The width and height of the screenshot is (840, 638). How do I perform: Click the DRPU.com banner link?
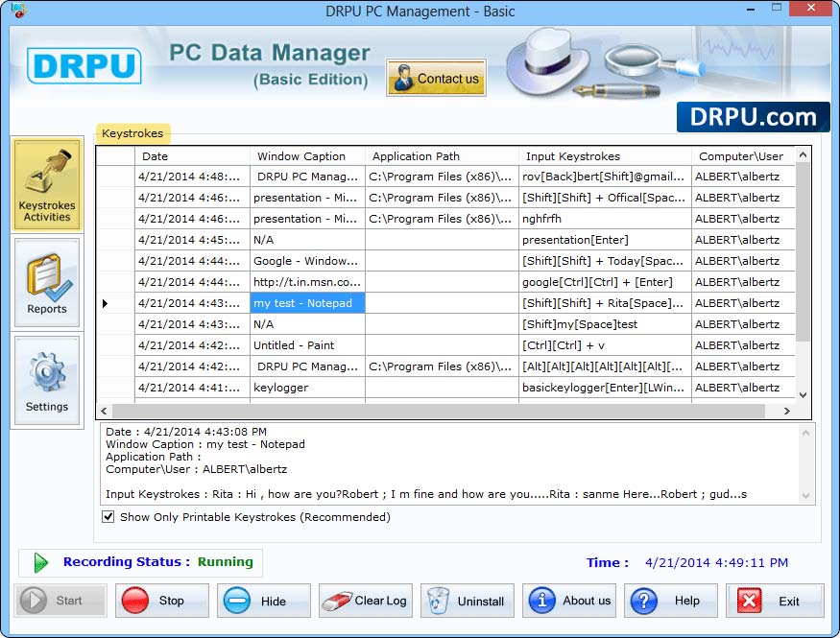click(x=753, y=117)
